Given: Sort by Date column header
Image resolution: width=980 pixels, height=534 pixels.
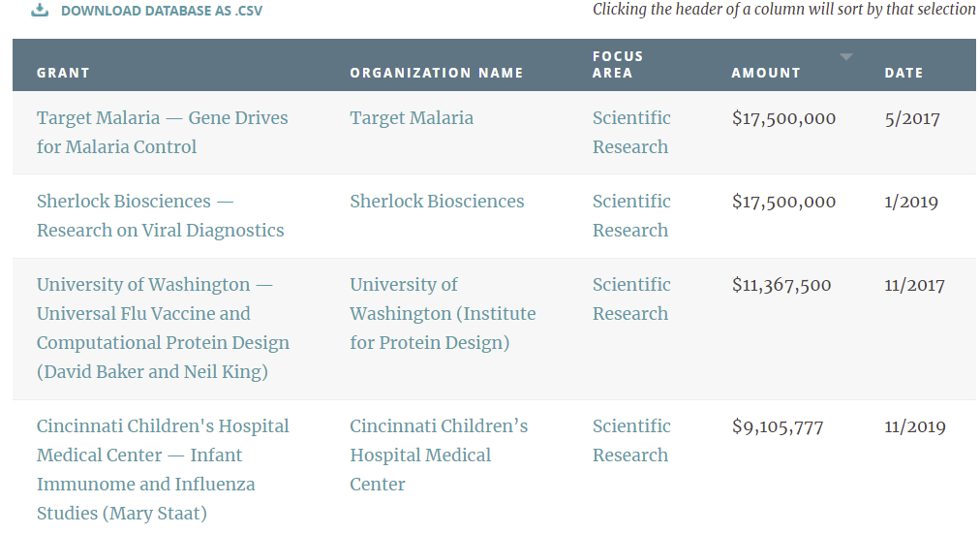Looking at the screenshot, I should [903, 73].
